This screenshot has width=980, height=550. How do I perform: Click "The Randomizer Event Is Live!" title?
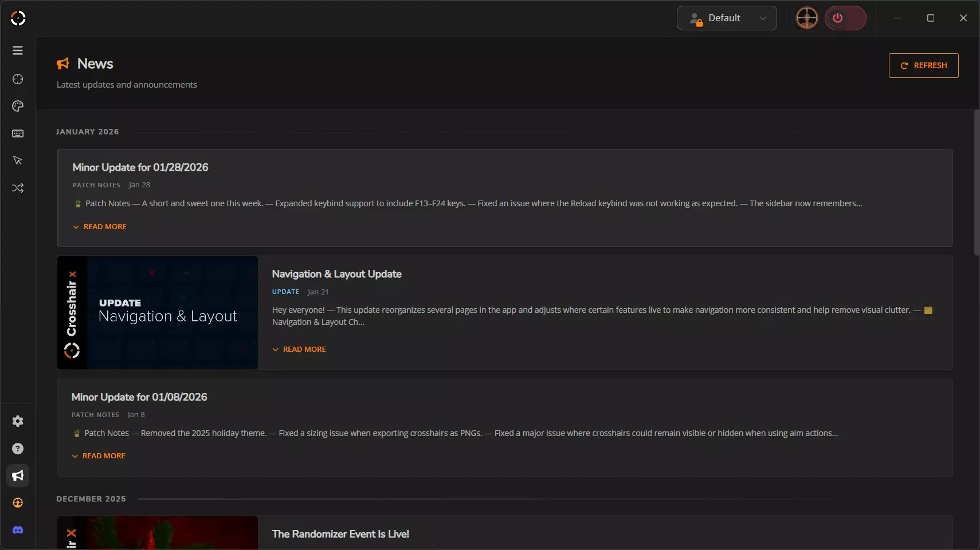point(340,534)
